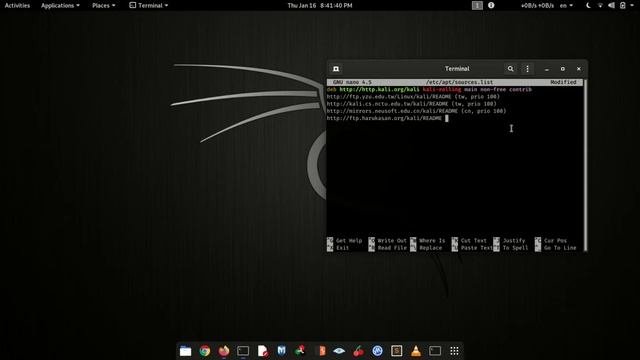
Task: Click the new tab icon in Terminal header
Action: coord(336,69)
